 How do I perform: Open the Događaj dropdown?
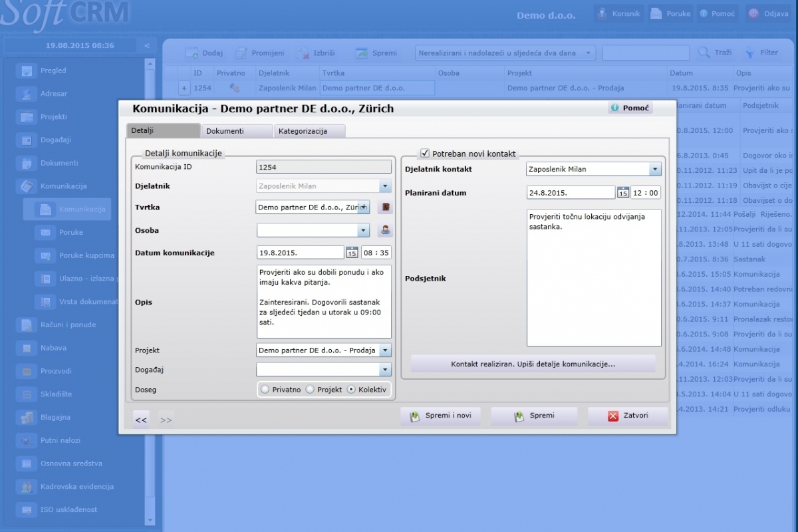[385, 370]
